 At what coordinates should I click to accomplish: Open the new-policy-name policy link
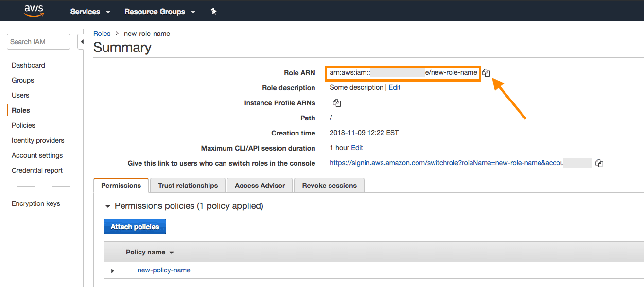click(164, 270)
